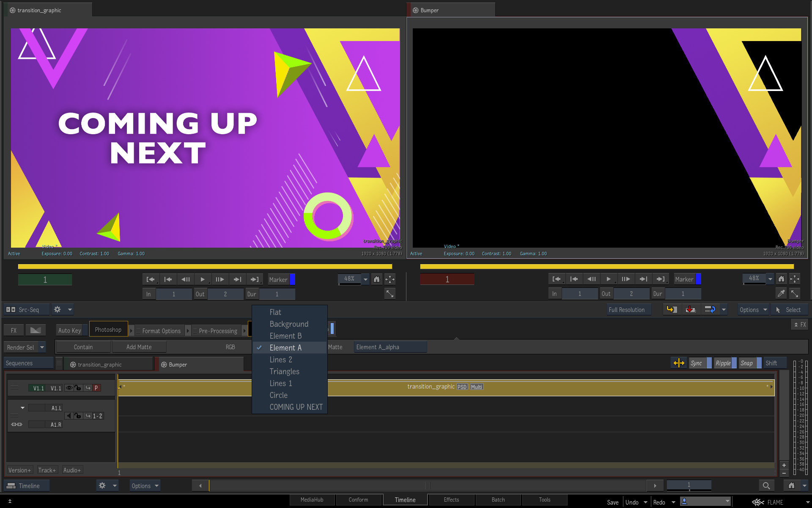Toggle Snap in the timeline

(x=746, y=363)
